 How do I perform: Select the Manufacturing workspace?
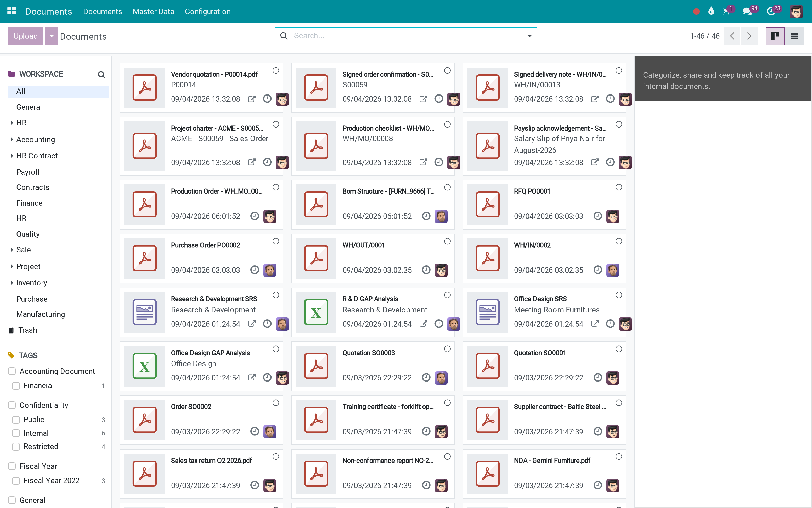coord(41,314)
